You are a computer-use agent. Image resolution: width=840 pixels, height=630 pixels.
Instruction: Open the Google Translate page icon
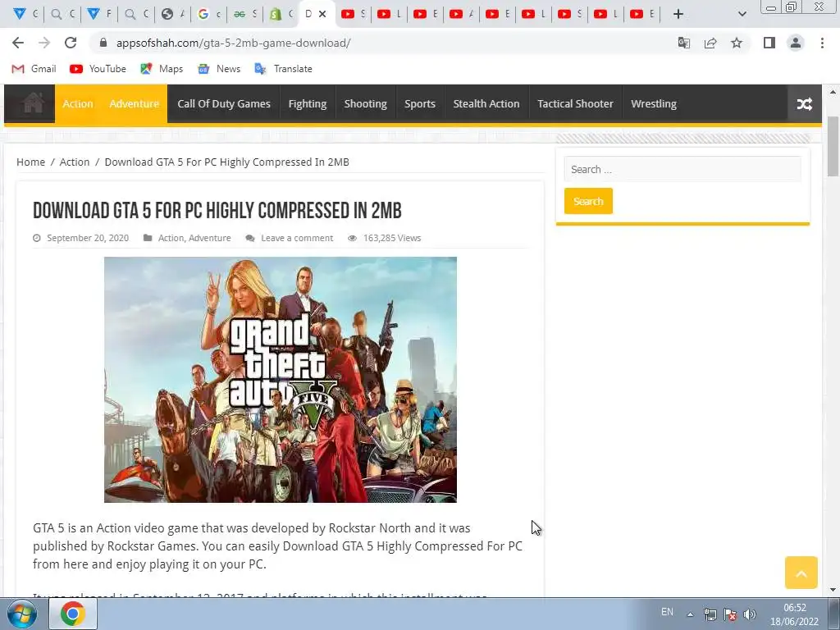pos(683,43)
